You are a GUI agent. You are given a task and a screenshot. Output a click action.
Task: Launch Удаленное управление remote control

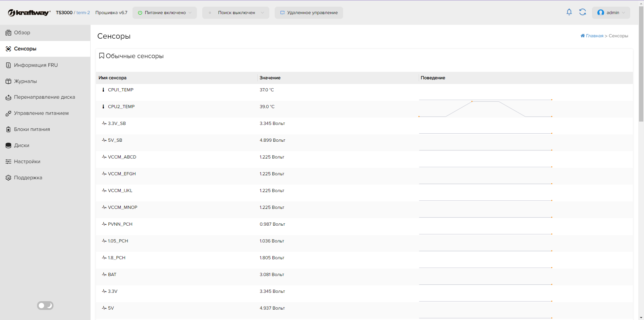(309, 13)
